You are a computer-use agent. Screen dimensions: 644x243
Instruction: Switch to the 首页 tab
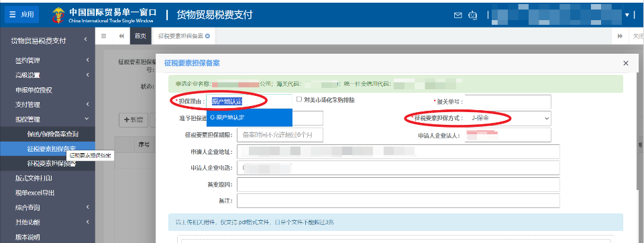pyautogui.click(x=140, y=36)
